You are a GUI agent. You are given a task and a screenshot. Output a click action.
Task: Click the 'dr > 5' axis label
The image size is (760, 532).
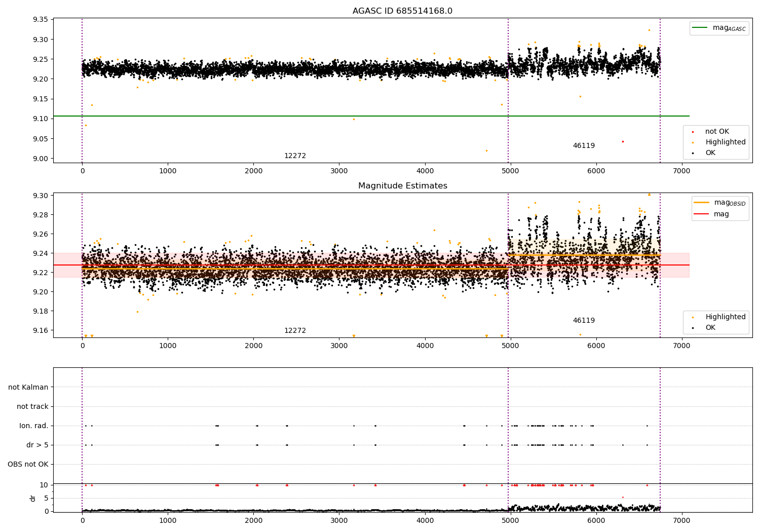(37, 445)
